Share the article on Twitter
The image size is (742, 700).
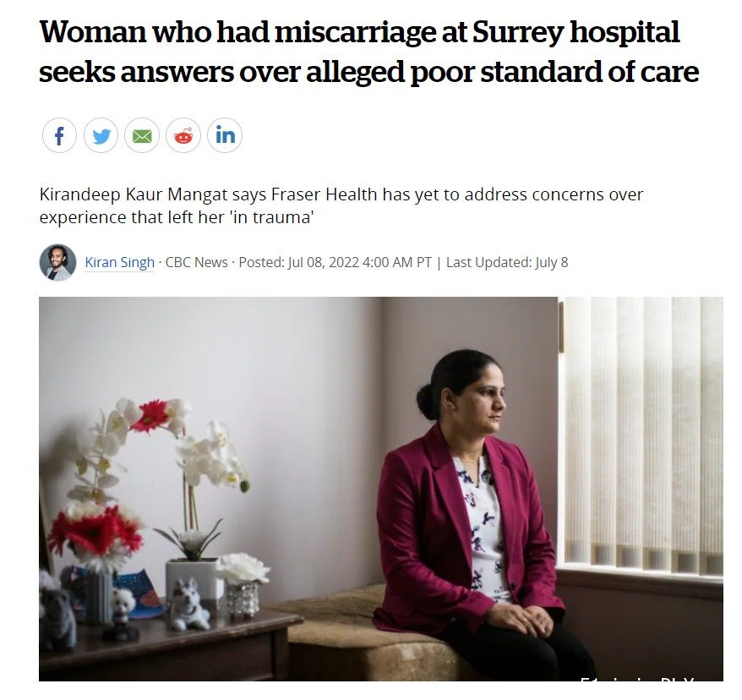(x=101, y=135)
